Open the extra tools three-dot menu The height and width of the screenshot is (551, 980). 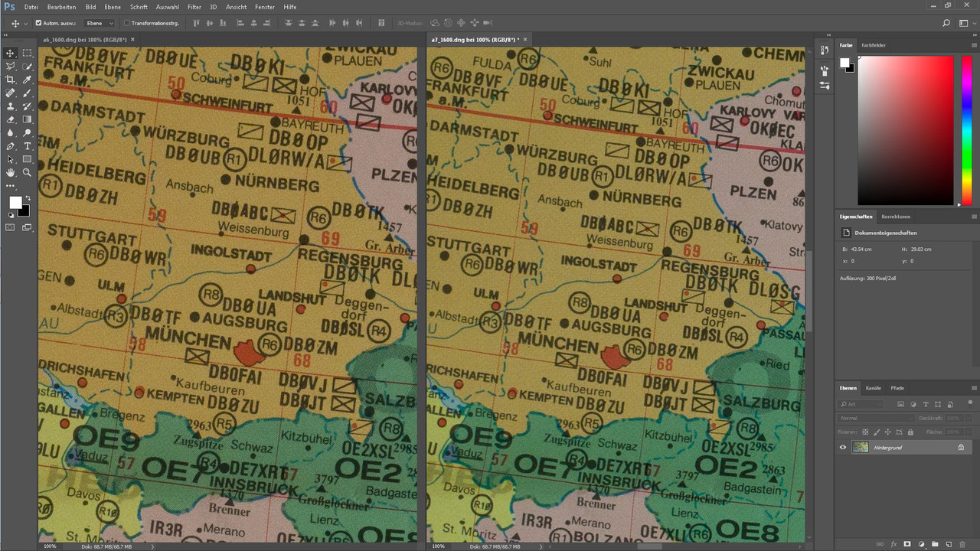[11, 186]
